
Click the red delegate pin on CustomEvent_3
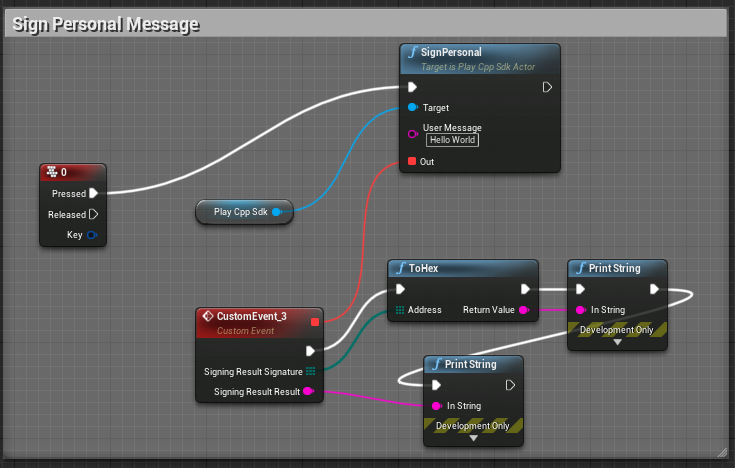(x=315, y=321)
